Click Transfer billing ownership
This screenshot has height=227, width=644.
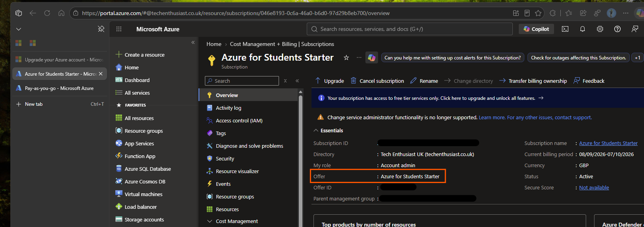pyautogui.click(x=533, y=81)
